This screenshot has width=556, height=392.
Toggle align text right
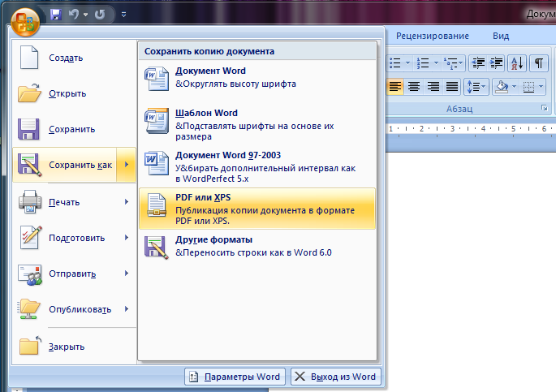[433, 87]
